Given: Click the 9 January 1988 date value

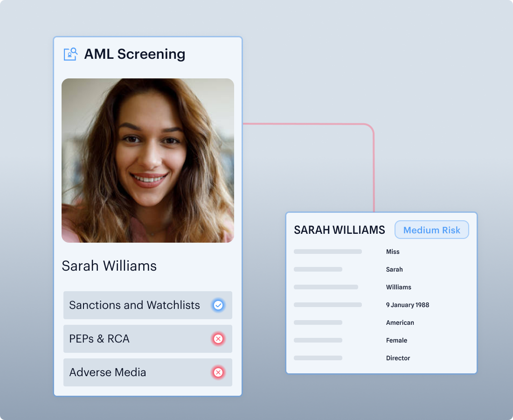Looking at the screenshot, I should tap(408, 305).
